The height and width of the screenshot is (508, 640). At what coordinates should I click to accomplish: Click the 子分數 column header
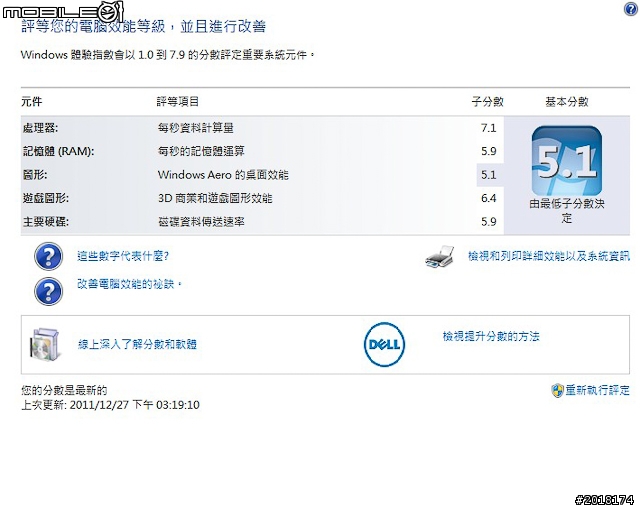point(487,102)
